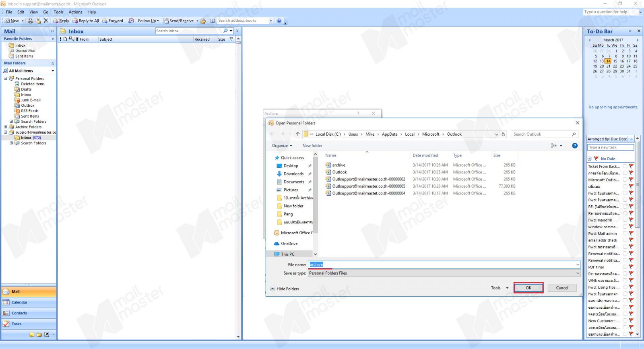Click the OK button in dialog

528,288
